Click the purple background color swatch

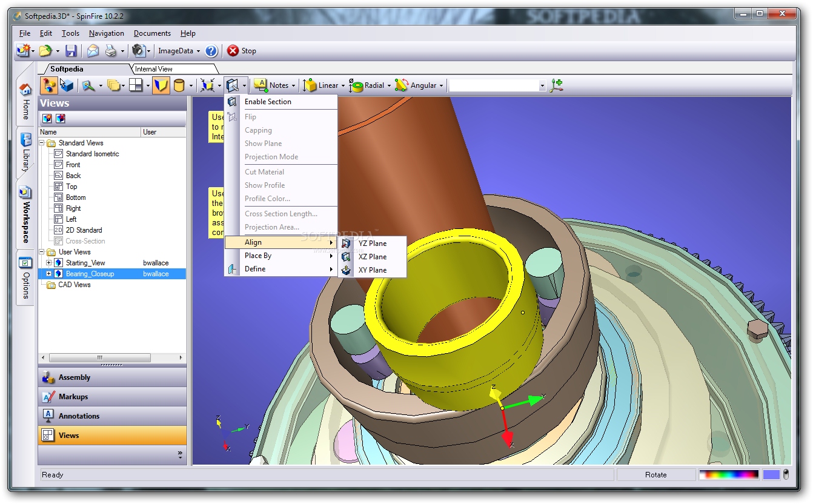[771, 475]
